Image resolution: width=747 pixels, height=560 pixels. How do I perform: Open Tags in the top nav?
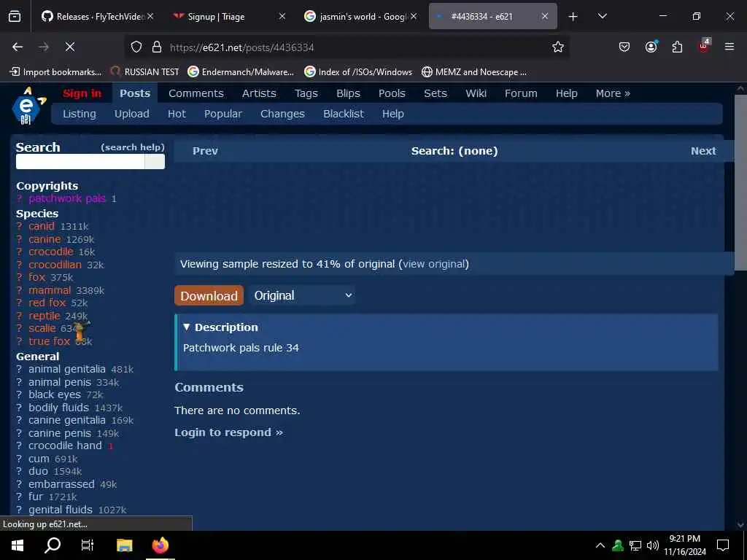tap(306, 94)
